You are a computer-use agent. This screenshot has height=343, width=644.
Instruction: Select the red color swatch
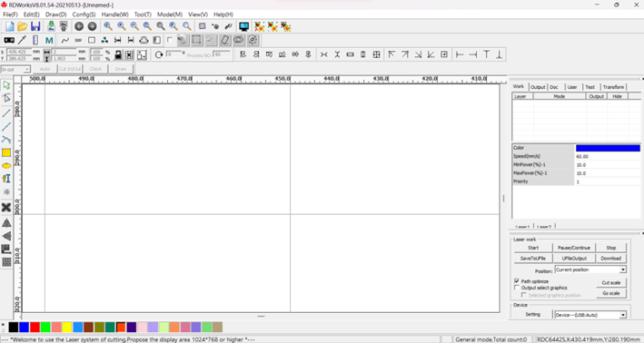tap(35, 327)
